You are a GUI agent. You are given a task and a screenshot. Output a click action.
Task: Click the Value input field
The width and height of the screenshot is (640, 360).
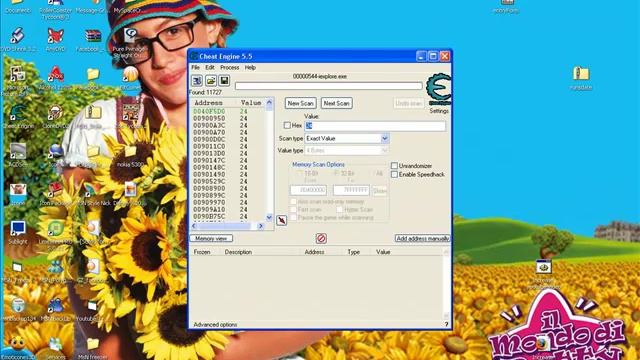coord(375,126)
